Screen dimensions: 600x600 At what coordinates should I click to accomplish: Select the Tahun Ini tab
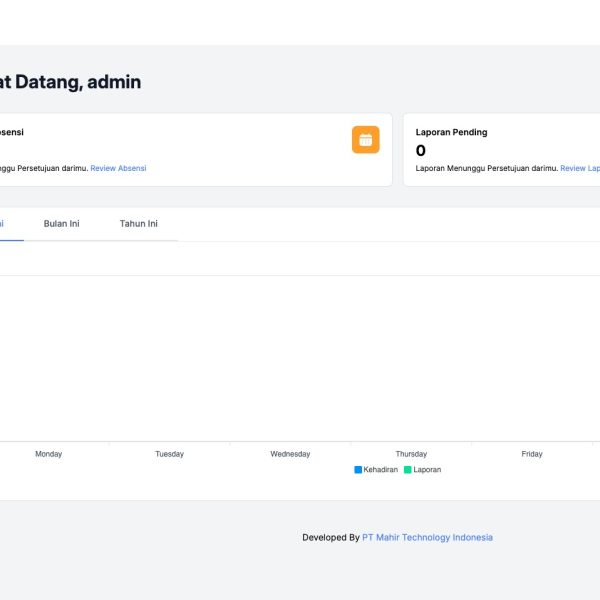[x=138, y=224]
